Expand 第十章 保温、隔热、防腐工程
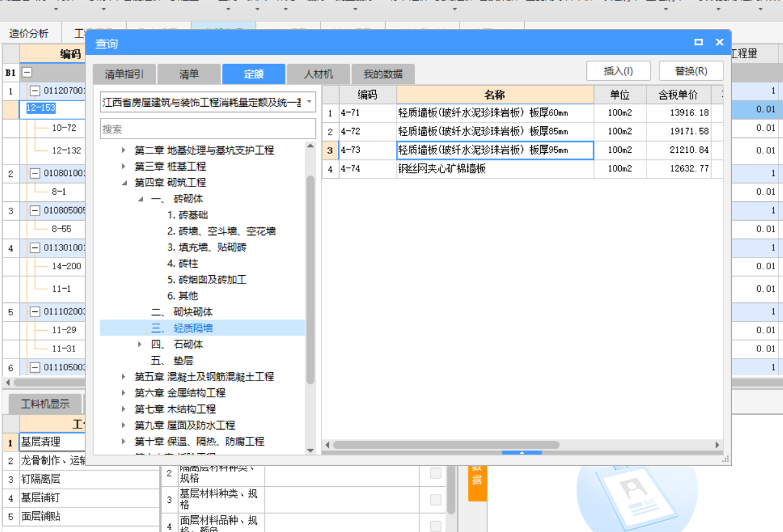The image size is (783, 532). coord(124,441)
